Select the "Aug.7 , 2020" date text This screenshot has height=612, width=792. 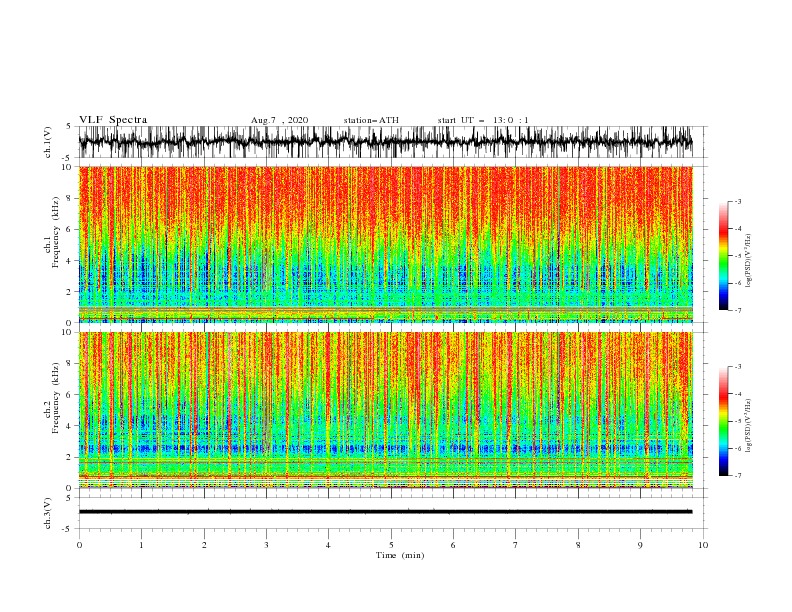(279, 120)
